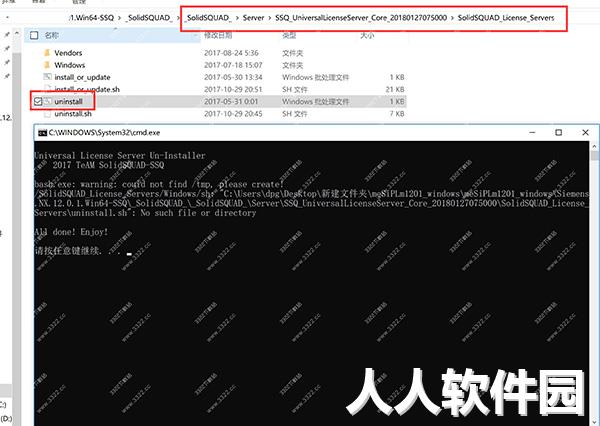Click the 7 KB size cell
The image size is (600, 426).
pyautogui.click(x=397, y=114)
